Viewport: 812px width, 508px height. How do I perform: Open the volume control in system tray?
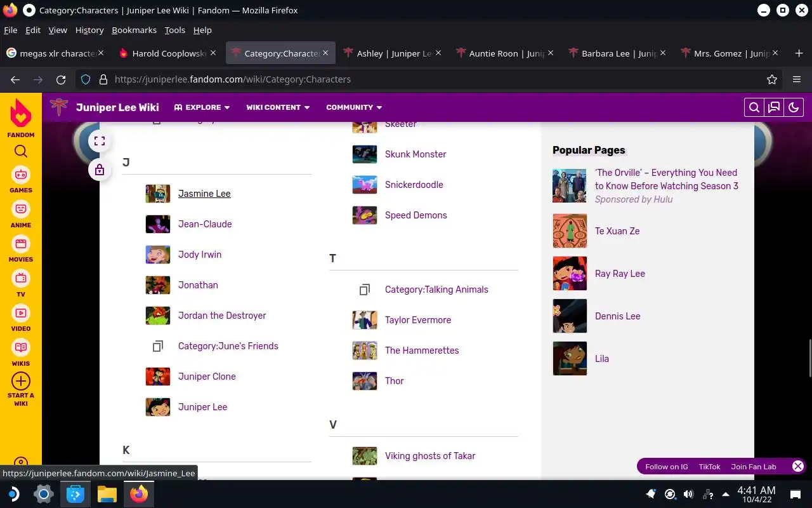click(688, 494)
